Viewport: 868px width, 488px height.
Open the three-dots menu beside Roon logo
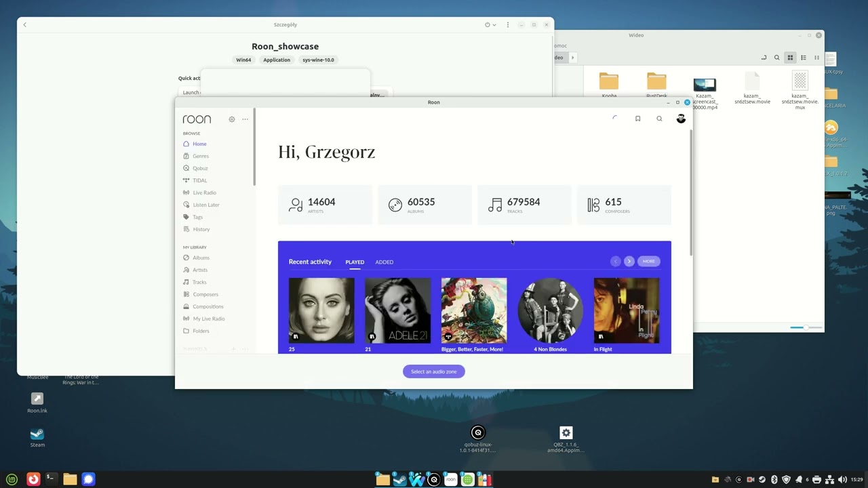pyautogui.click(x=245, y=119)
